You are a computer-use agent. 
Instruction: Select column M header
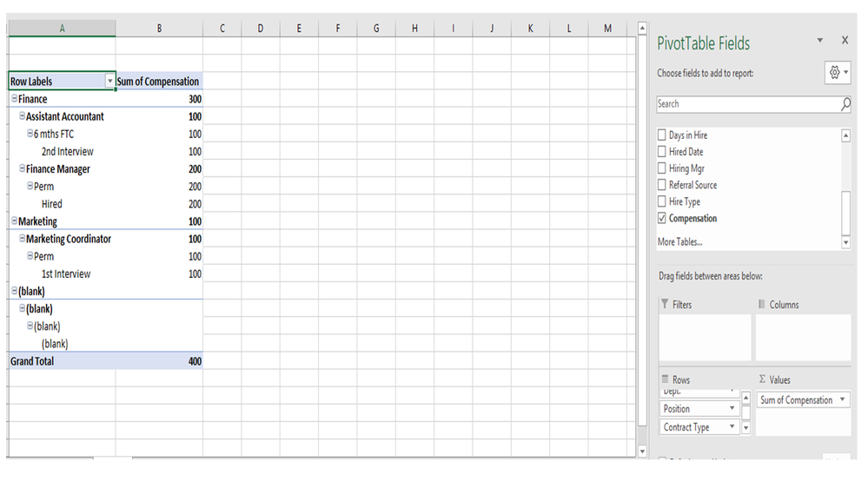(x=608, y=28)
